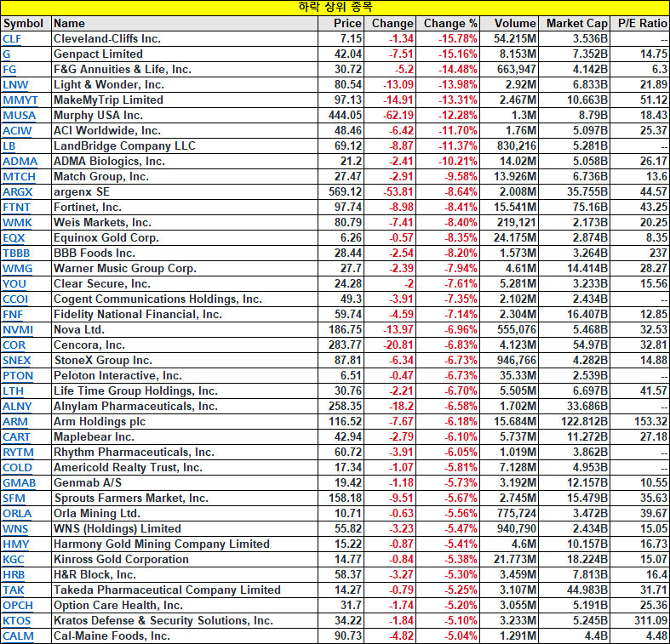
Task: Open the CALM ticker link
Action: tap(19, 636)
